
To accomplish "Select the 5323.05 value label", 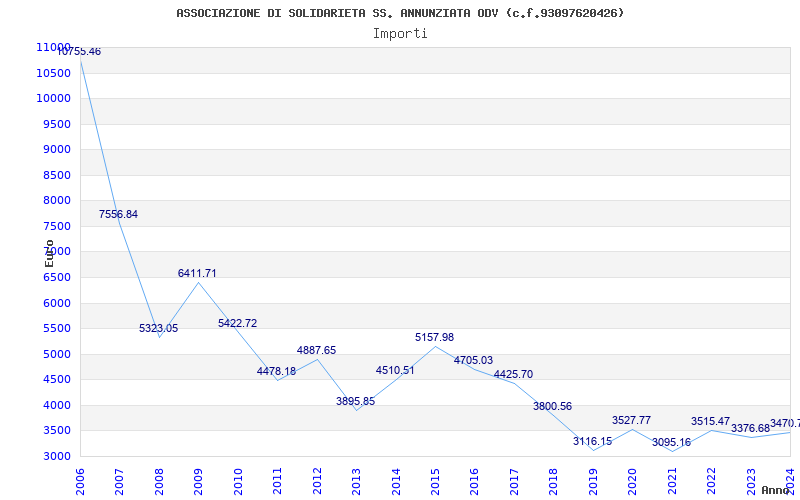I will click(x=159, y=329).
